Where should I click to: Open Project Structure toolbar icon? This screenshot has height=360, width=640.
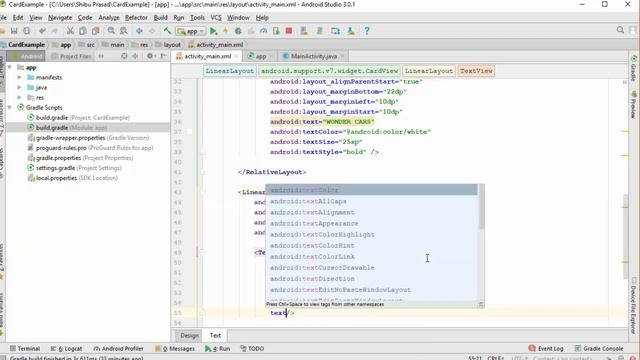[x=336, y=31]
